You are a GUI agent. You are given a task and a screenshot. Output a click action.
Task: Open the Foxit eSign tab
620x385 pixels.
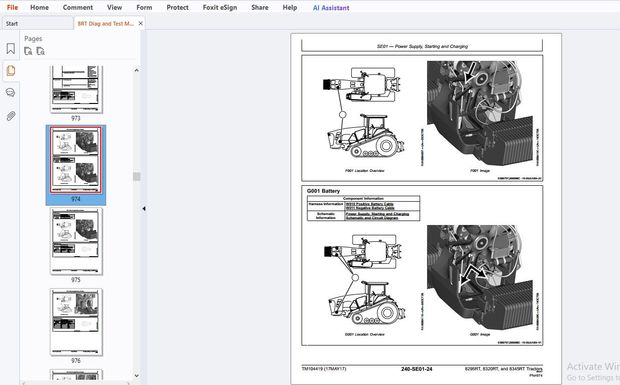click(x=220, y=7)
